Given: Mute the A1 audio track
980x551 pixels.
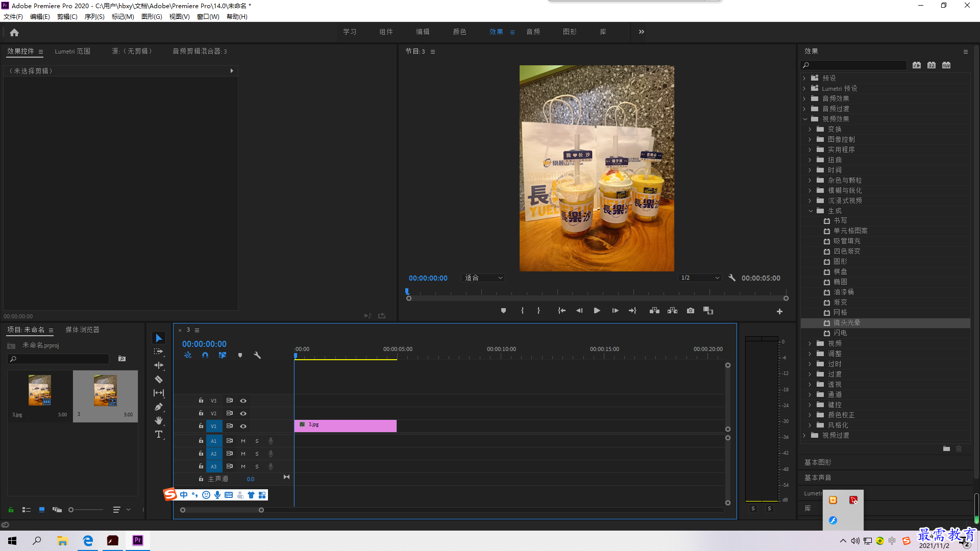Looking at the screenshot, I should (243, 441).
